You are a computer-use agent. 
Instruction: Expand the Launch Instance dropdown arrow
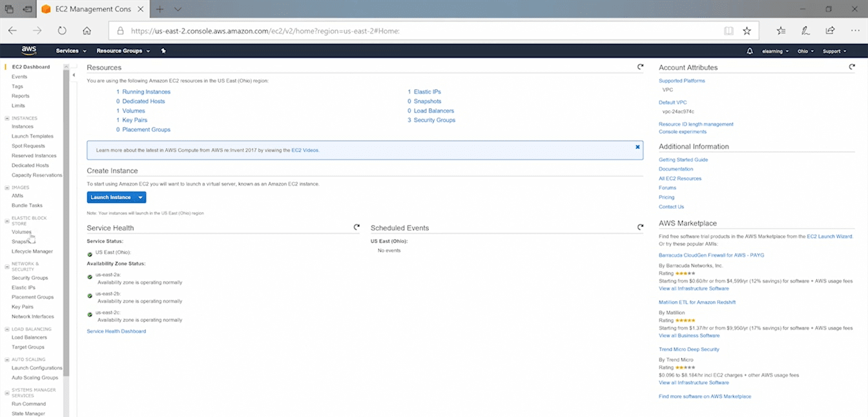141,197
